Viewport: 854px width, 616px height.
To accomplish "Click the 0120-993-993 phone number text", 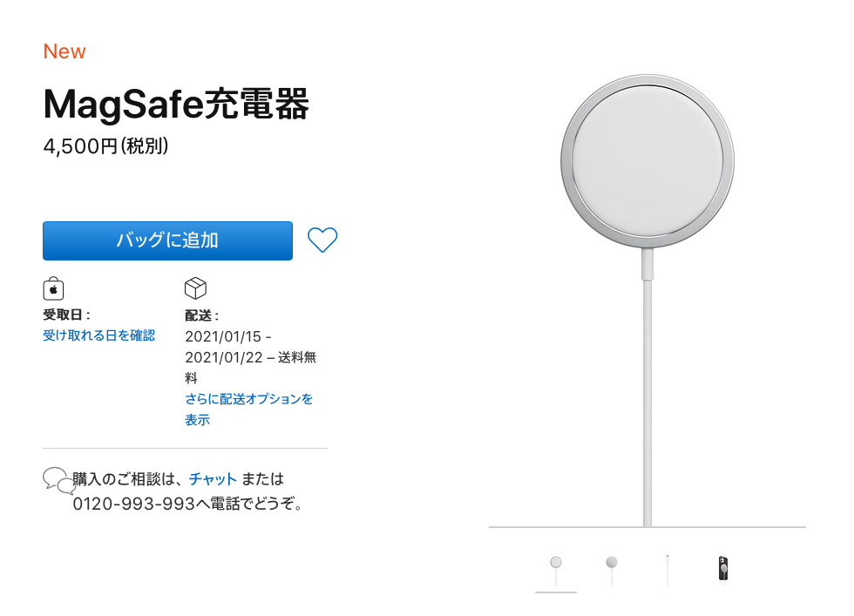I will (x=134, y=504).
